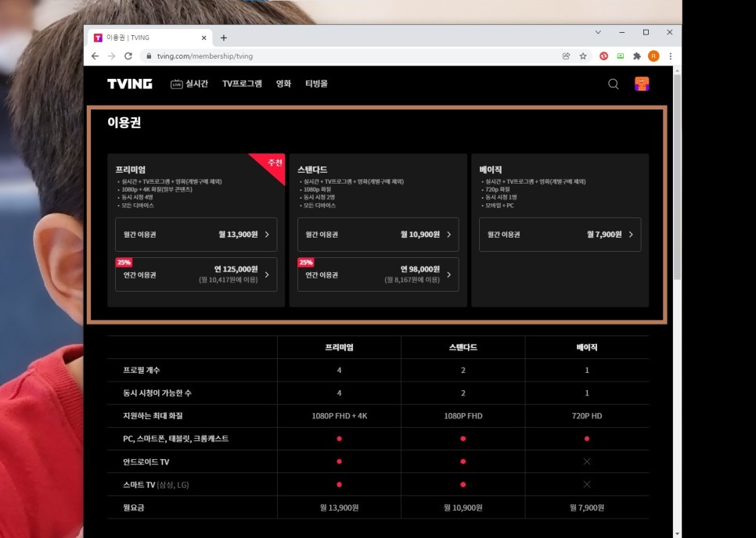The height and width of the screenshot is (538, 756).
Task: Bookmark this page with the star icon
Action: pyautogui.click(x=583, y=56)
